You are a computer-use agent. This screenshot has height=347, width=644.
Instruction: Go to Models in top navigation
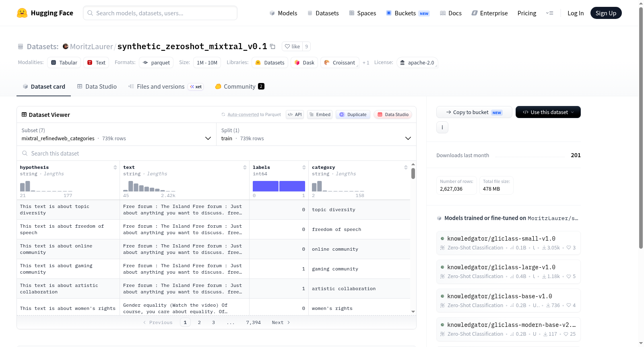tap(283, 13)
